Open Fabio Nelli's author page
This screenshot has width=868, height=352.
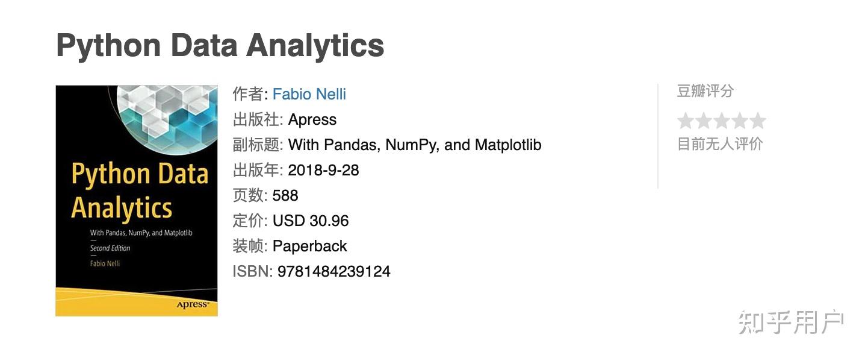(309, 94)
